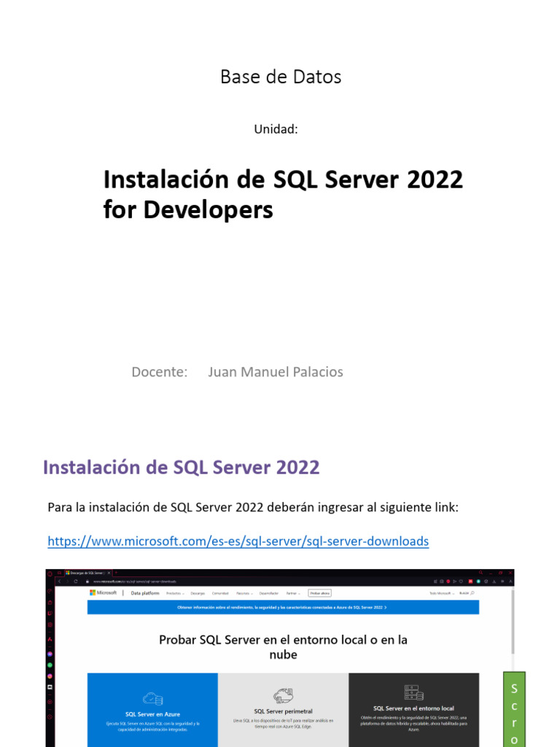Open Messenger from the browser sidebar
The width and height of the screenshot is (560, 747).
point(50,654)
